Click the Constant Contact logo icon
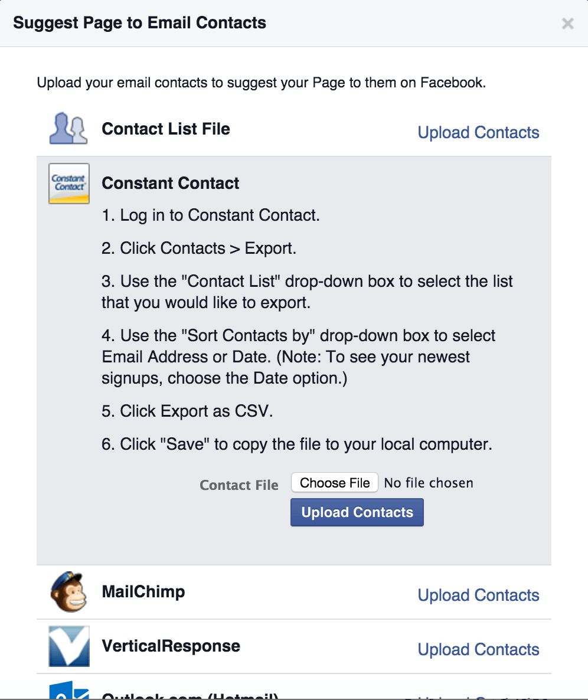 pos(69,184)
